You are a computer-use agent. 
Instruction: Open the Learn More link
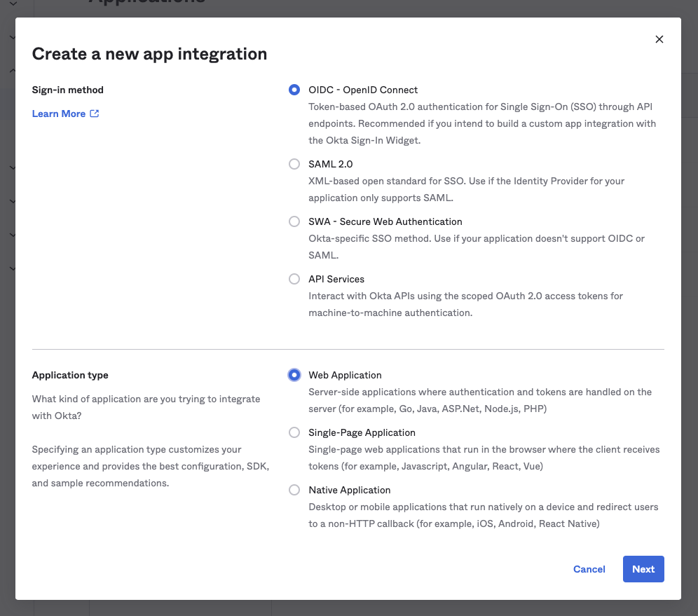coord(59,114)
